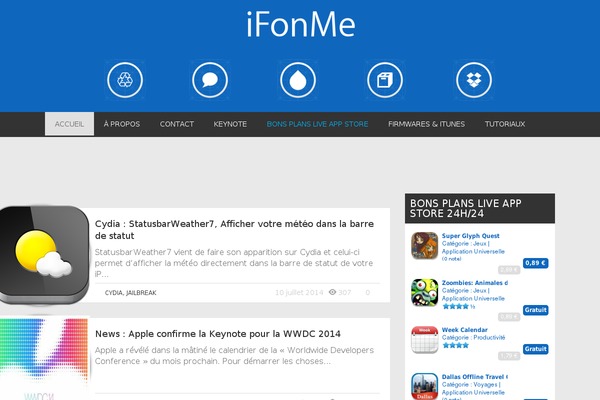This screenshot has height=400, width=600.
Task: Click the 0,89 € price button
Action: pyautogui.click(x=535, y=263)
